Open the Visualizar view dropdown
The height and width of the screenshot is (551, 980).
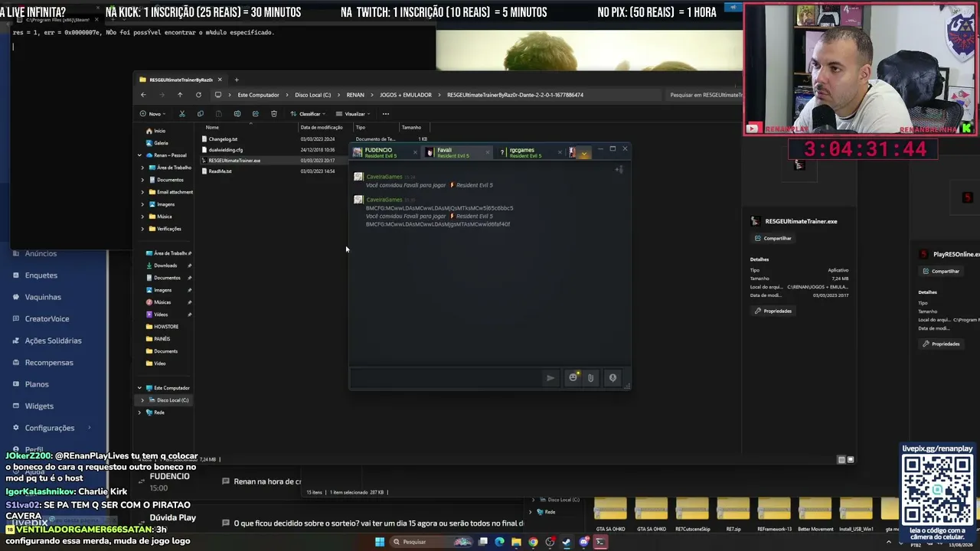tap(352, 114)
